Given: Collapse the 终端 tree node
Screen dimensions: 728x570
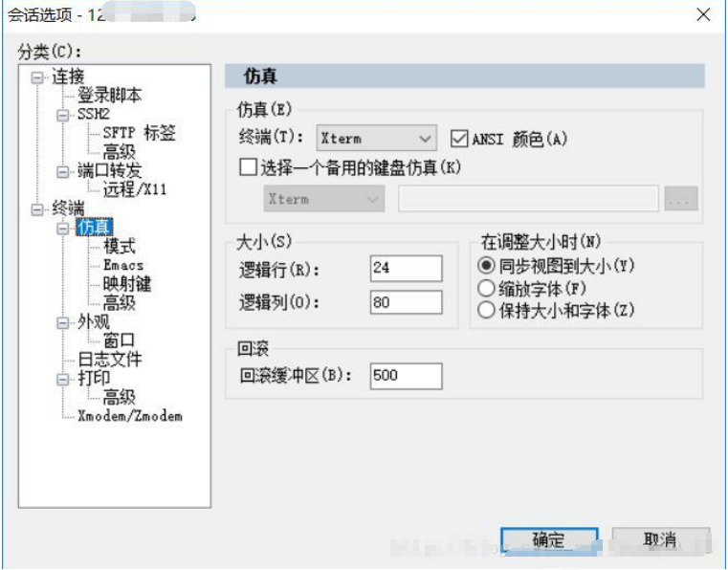Looking at the screenshot, I should (37, 209).
